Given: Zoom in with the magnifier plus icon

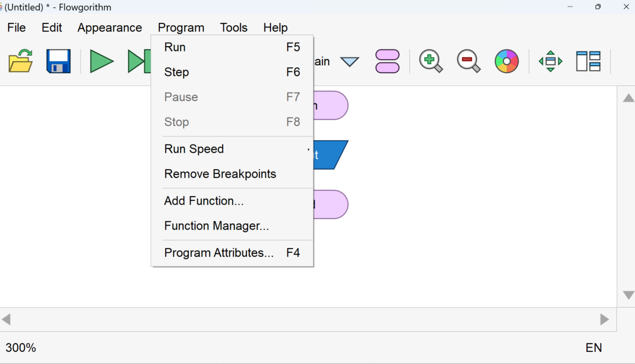Looking at the screenshot, I should [431, 61].
